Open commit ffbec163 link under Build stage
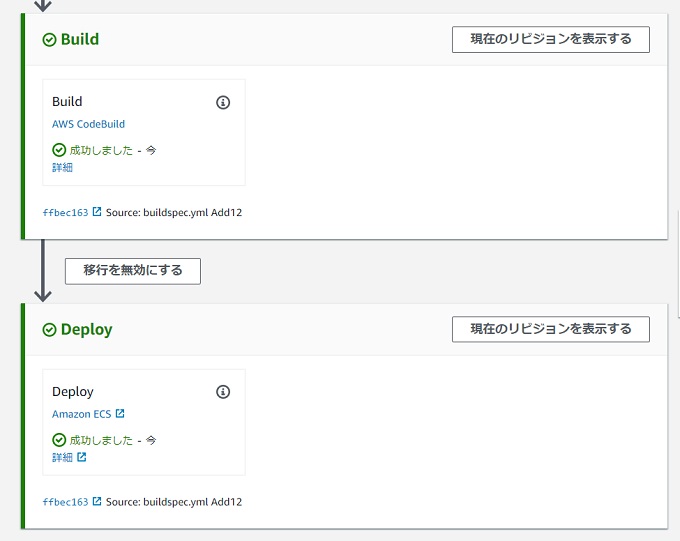Screen dimensions: 680x541 point(65,212)
